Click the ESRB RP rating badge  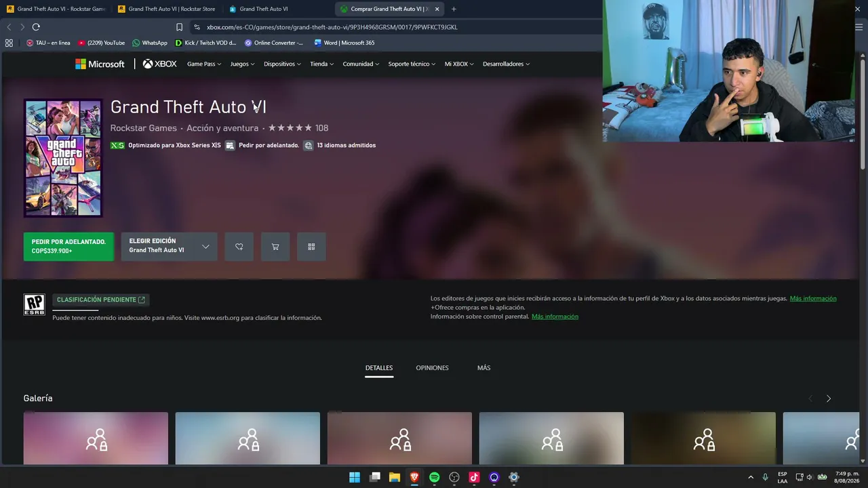pos(35,304)
